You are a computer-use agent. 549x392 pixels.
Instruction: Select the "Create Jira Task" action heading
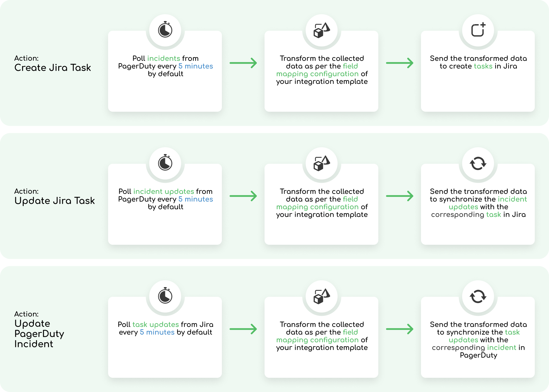(53, 68)
